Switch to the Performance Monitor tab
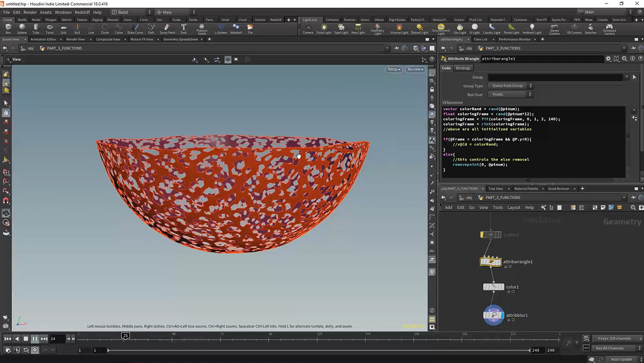 click(514, 39)
